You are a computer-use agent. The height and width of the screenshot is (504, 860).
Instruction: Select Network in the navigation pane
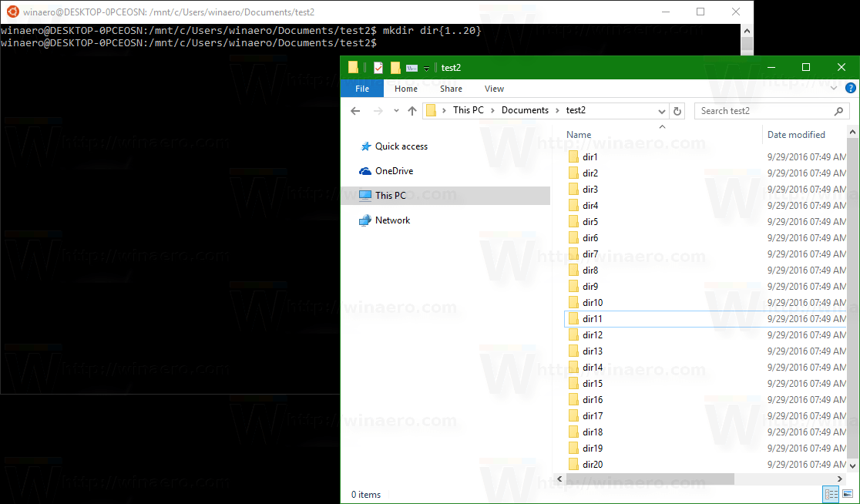pos(392,220)
